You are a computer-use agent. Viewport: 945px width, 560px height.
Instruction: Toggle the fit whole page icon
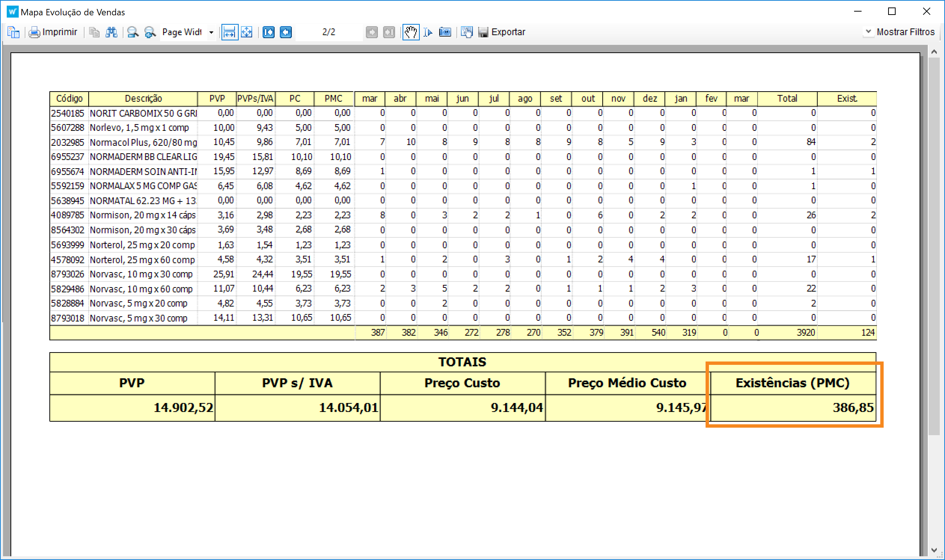point(247,32)
